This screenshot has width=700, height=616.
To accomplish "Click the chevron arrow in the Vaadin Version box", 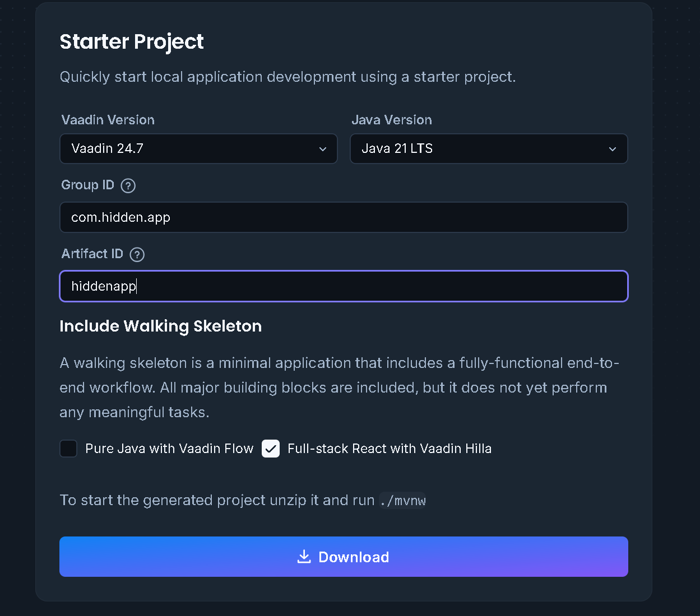I will (x=323, y=149).
